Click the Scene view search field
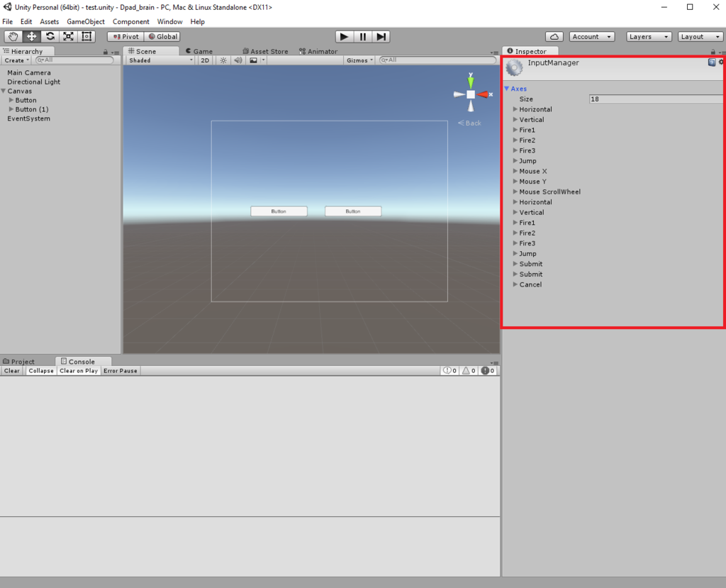 coord(437,60)
